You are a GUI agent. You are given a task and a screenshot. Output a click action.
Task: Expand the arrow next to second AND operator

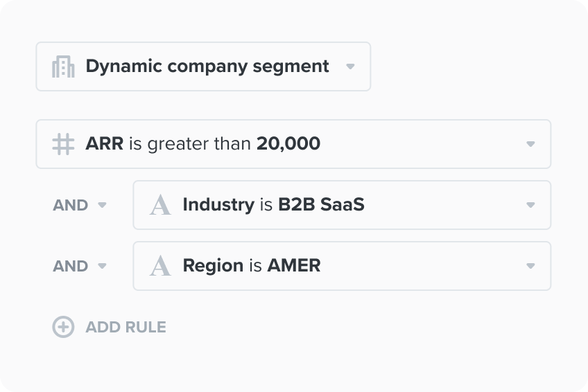pyautogui.click(x=102, y=266)
